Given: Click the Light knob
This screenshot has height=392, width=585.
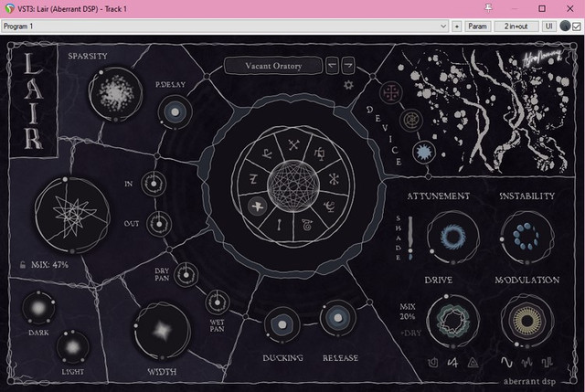Looking at the screenshot, I should 73,347.
